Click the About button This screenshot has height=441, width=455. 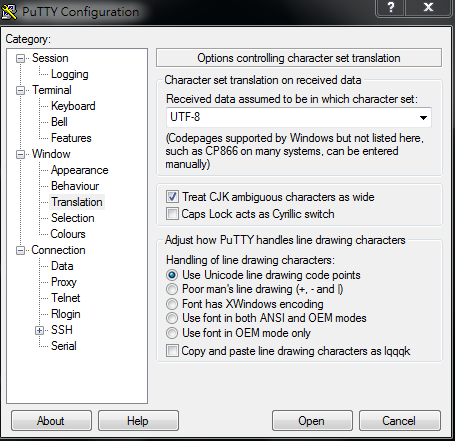[51, 421]
